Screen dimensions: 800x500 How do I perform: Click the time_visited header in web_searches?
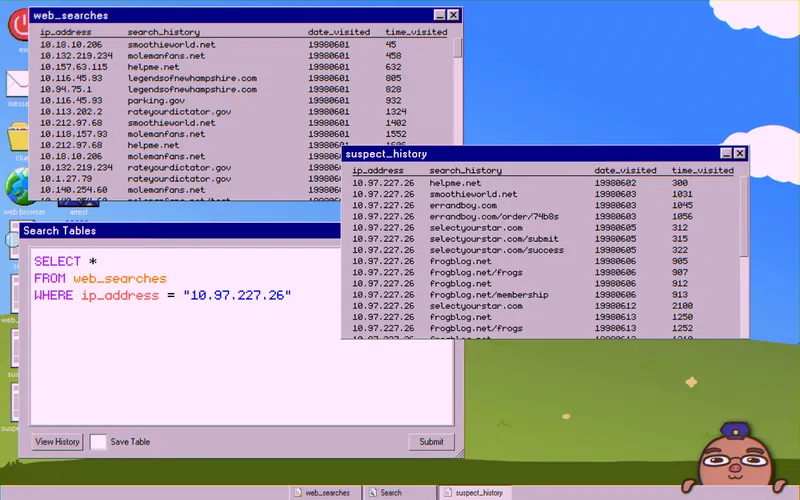[x=416, y=32]
